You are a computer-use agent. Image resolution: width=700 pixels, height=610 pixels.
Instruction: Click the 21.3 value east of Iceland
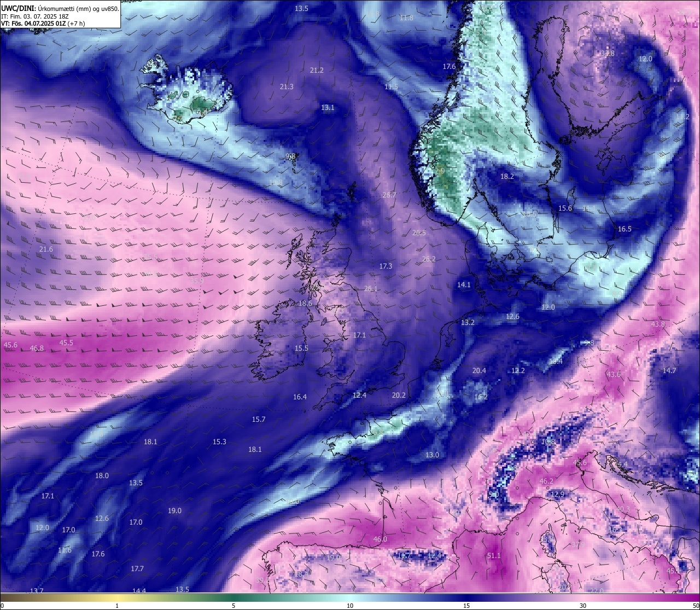287,86
